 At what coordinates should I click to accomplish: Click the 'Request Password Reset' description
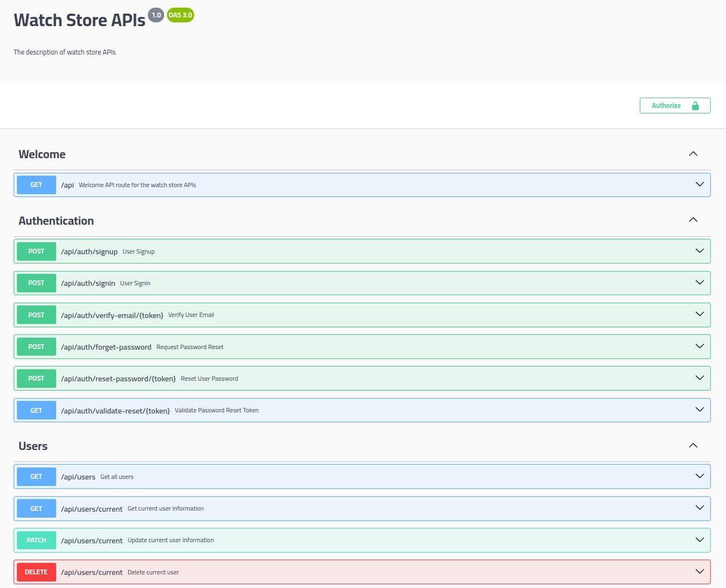click(190, 347)
